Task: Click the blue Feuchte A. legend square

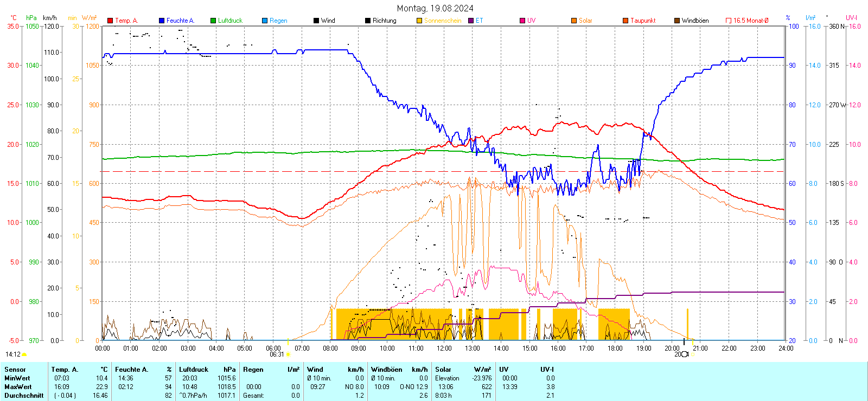Action: coord(162,21)
